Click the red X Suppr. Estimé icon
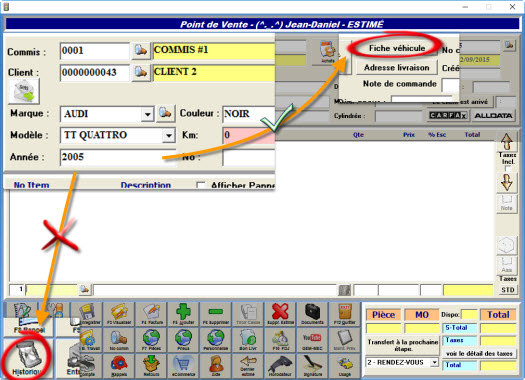 (280, 314)
